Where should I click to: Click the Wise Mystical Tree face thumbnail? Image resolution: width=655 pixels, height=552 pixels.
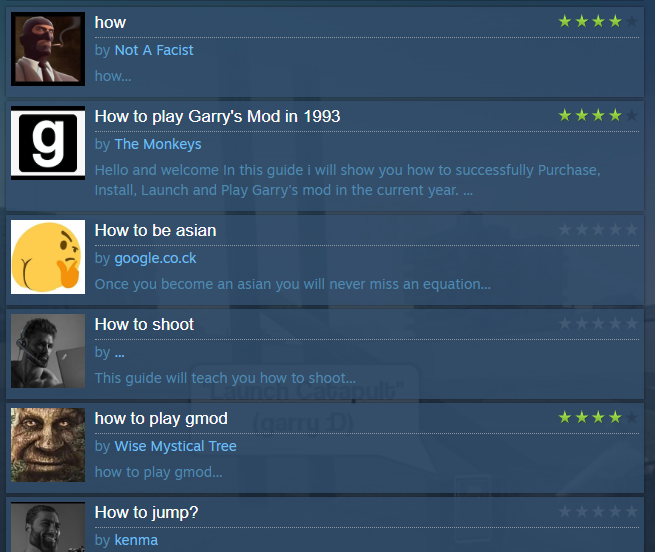[48, 445]
